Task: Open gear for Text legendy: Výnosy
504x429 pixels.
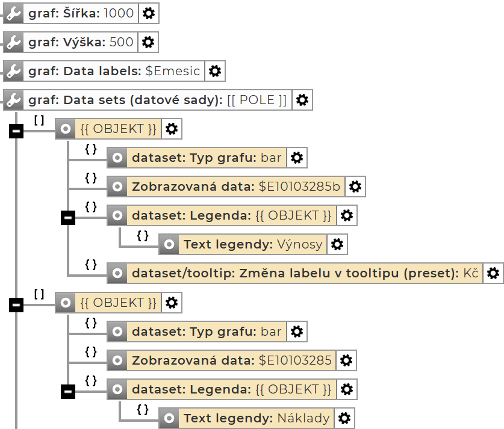Action: (x=338, y=244)
